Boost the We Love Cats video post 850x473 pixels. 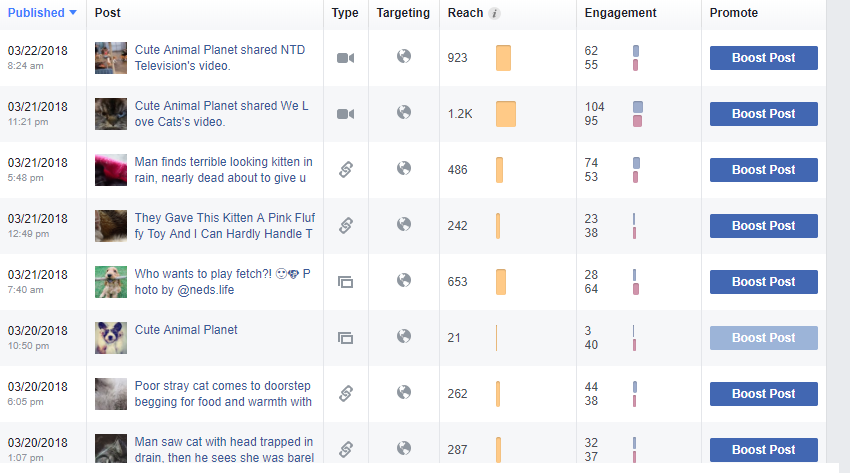[x=763, y=114]
